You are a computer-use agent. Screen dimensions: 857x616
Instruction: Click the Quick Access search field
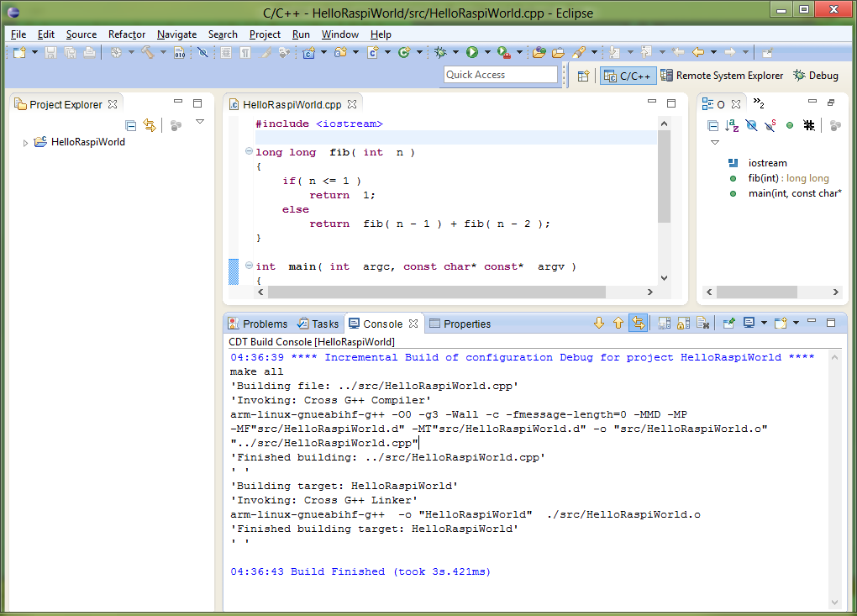click(501, 75)
